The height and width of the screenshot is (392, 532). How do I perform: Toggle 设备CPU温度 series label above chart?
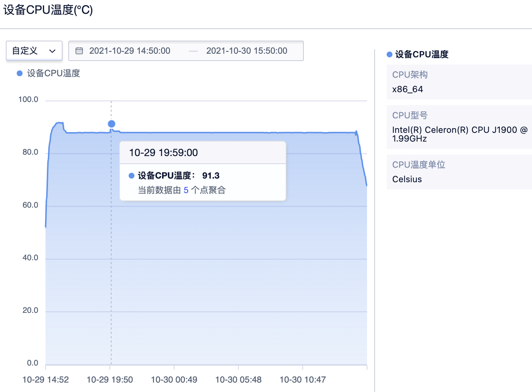click(x=53, y=73)
